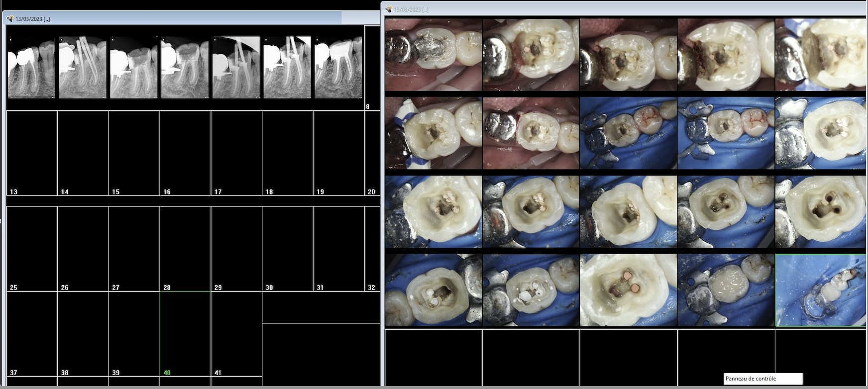This screenshot has height=389, width=868.
Task: Select empty image slot number 28
Action: [185, 248]
